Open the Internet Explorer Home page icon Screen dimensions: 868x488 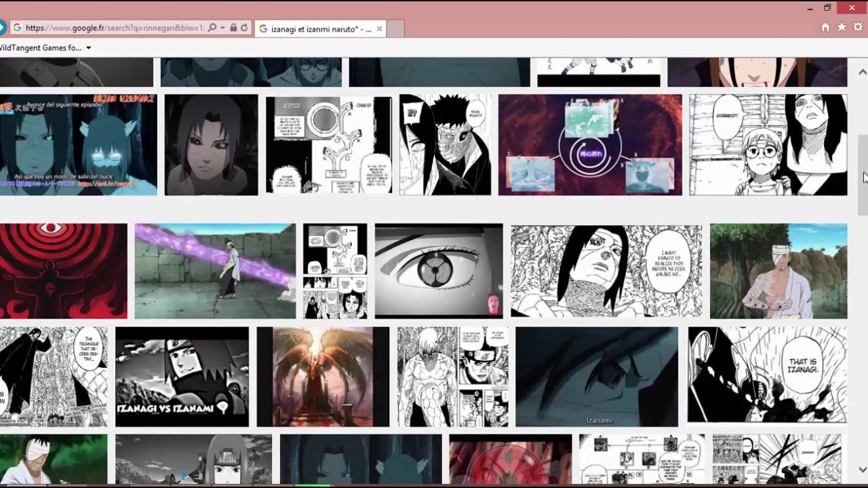click(825, 27)
